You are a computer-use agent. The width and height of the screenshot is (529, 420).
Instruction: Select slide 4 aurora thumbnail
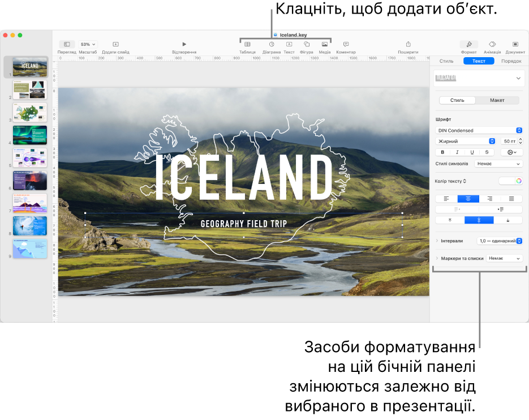[x=30, y=135]
